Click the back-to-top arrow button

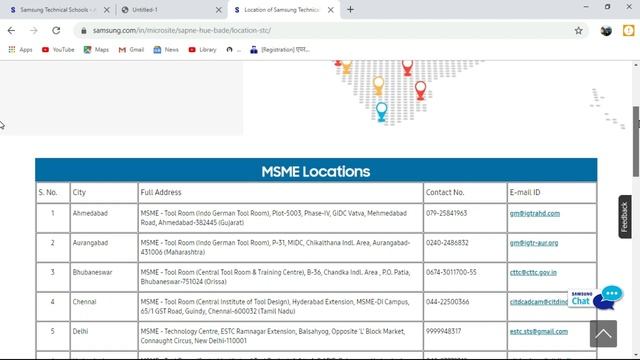tap(603, 333)
